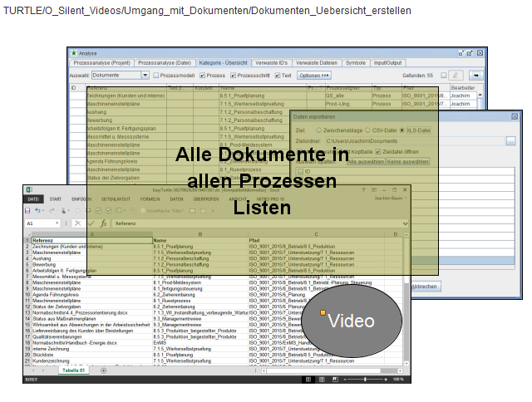Image resolution: width=532 pixels, height=402 pixels.
Task: Open the START ribbon tab
Action: coord(56,199)
